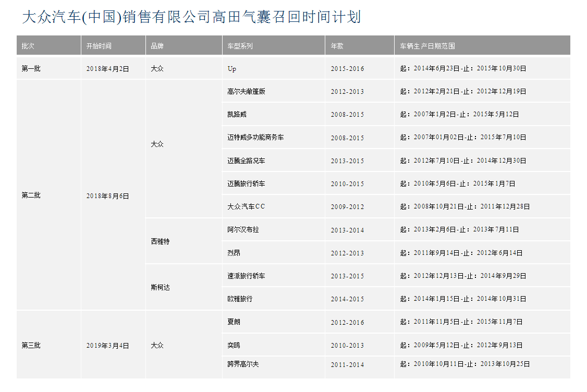Click the date range starting 2012年7月10日

(463, 161)
